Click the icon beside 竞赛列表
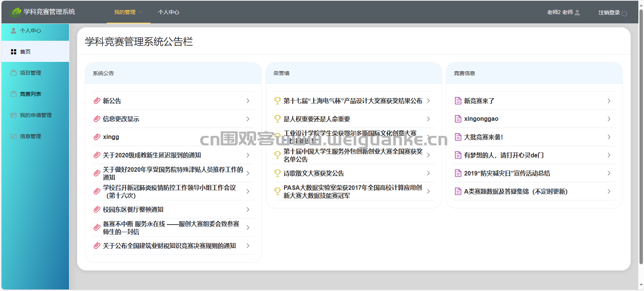Image resolution: width=644 pixels, height=291 pixels. click(x=14, y=94)
